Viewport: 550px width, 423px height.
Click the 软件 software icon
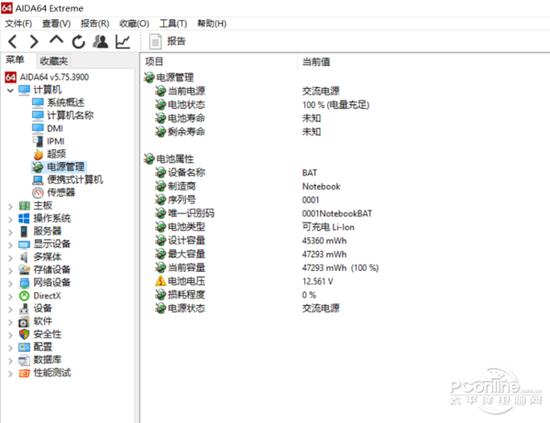coord(24,322)
